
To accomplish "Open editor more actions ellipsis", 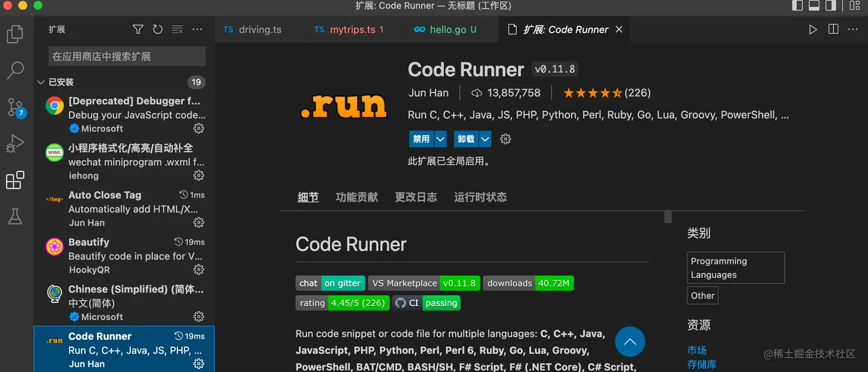I will 854,29.
